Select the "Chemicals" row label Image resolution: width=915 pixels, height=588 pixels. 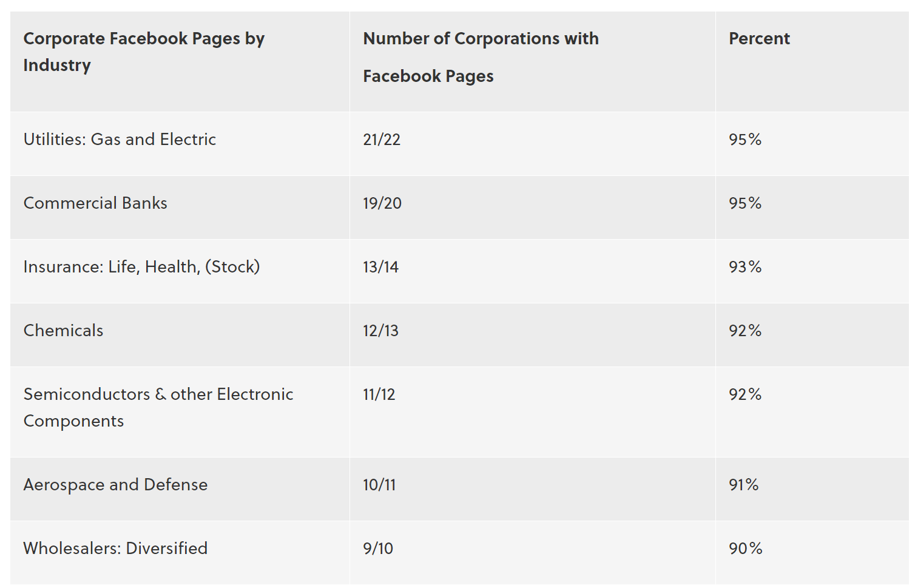tap(63, 331)
